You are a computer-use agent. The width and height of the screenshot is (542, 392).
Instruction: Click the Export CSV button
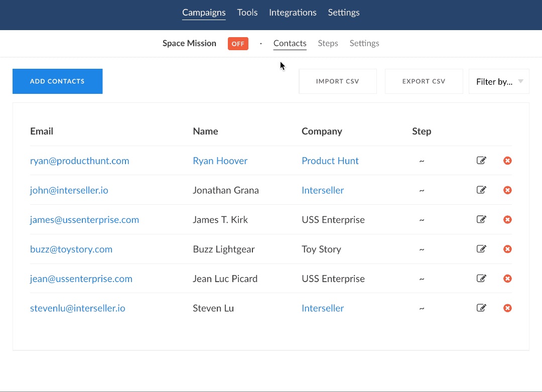[x=424, y=81]
